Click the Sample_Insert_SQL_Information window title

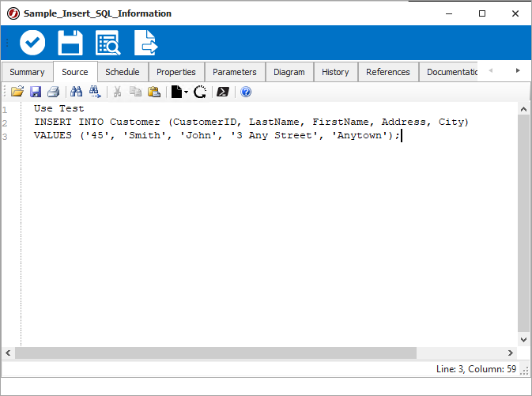coord(97,13)
